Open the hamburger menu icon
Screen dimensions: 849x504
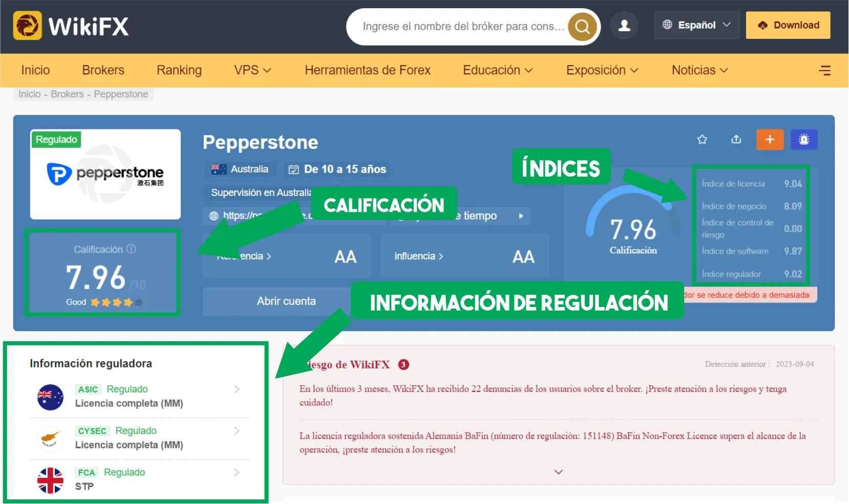click(x=825, y=71)
